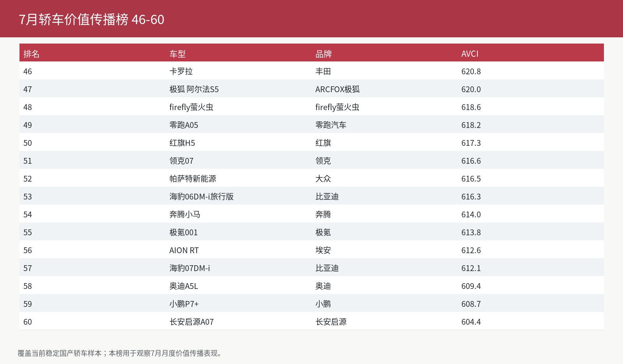Screen dimensions: 623x364
Task: Select the brand cell 丰田
Action: coord(323,72)
